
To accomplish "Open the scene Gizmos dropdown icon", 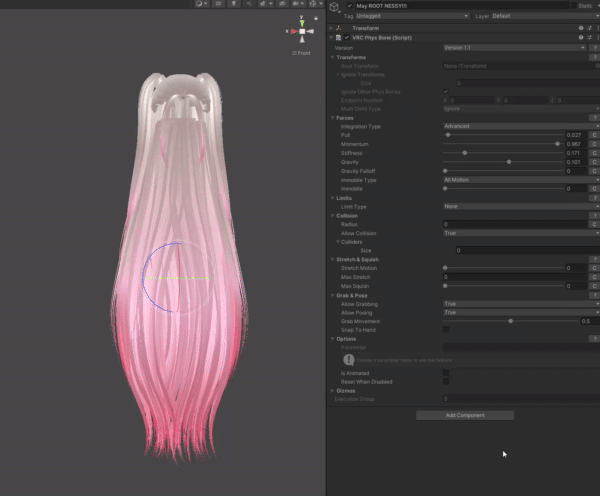I will pyautogui.click(x=312, y=4).
